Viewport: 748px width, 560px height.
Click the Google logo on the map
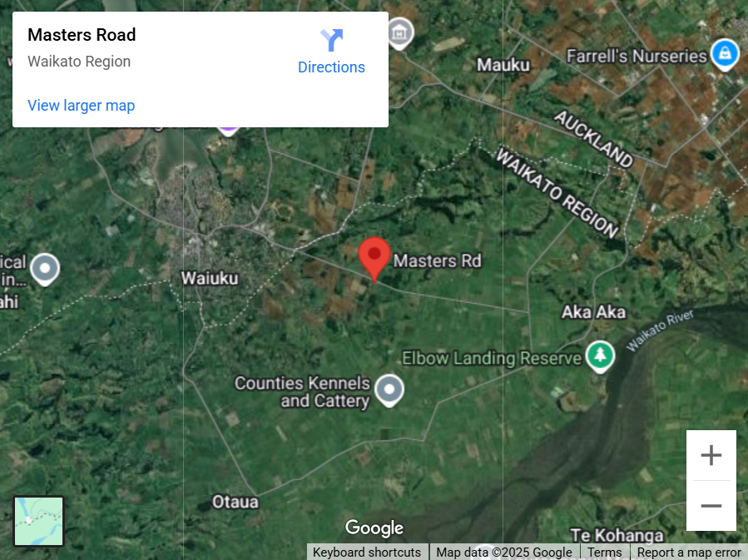pos(374,528)
